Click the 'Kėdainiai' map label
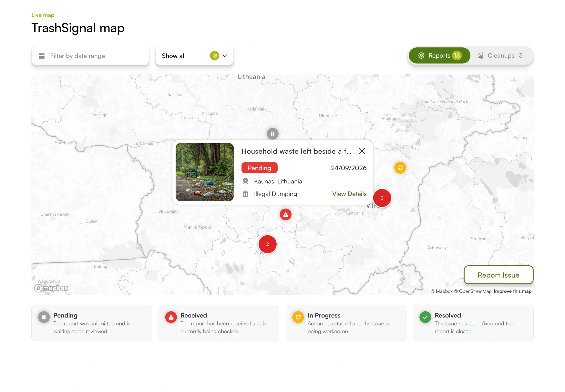565x392 pixels. tap(255, 109)
